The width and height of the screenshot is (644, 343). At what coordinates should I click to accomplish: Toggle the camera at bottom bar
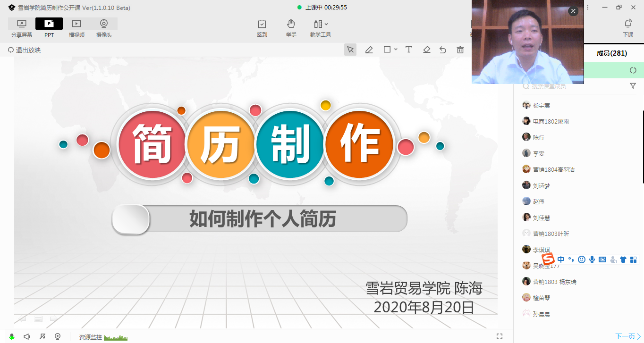[x=58, y=336]
